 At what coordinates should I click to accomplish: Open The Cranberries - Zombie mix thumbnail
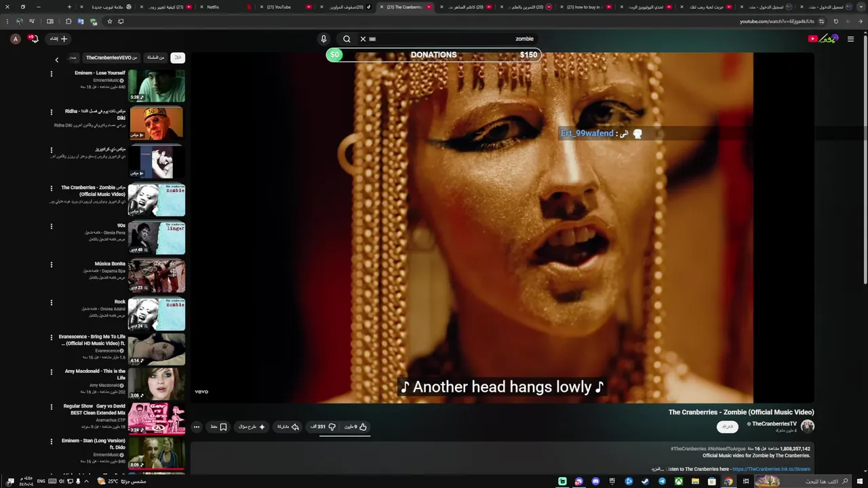(157, 200)
